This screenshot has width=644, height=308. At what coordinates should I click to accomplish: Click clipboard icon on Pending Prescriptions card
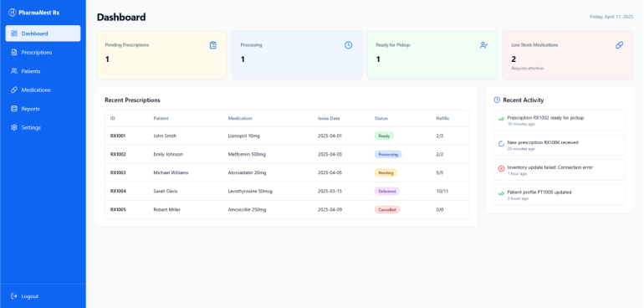pos(212,45)
